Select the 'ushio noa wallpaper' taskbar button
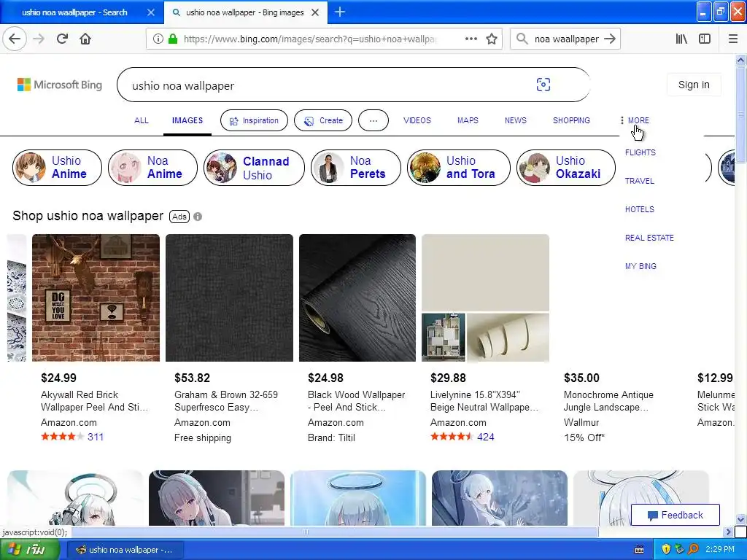The height and width of the screenshot is (560, 747). (124, 550)
